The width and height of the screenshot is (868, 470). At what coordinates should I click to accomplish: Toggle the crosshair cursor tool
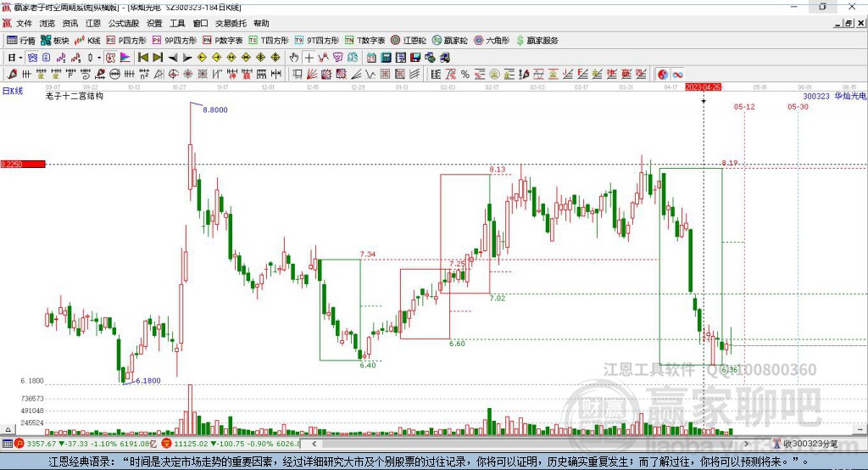pyautogui.click(x=309, y=58)
